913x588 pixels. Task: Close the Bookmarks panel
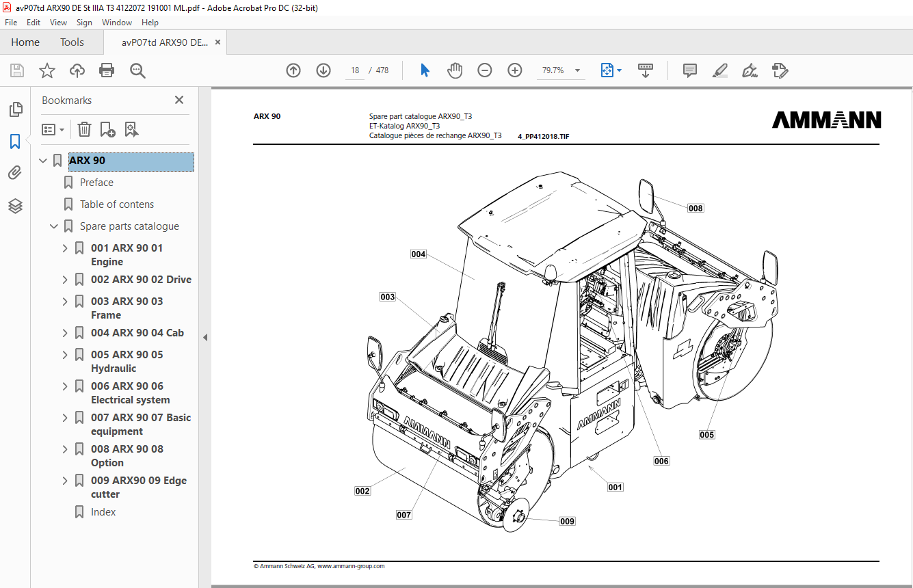(x=179, y=100)
